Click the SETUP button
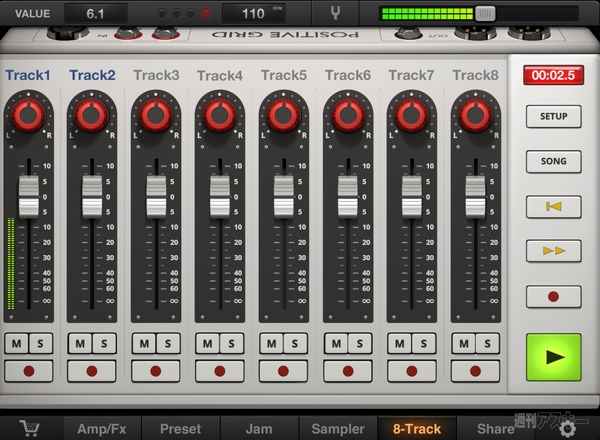This screenshot has width=600, height=440. (553, 116)
